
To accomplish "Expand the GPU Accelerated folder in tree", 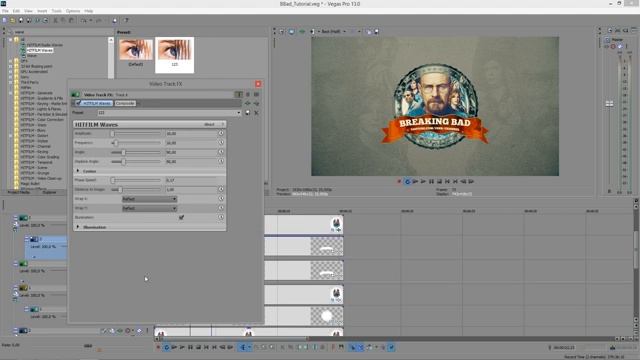I will 11,71.
